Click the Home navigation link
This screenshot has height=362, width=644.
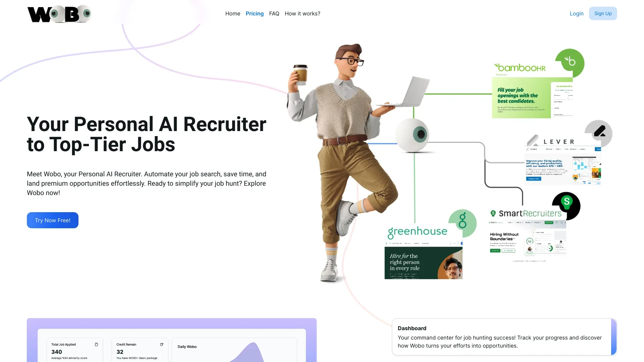coord(233,13)
